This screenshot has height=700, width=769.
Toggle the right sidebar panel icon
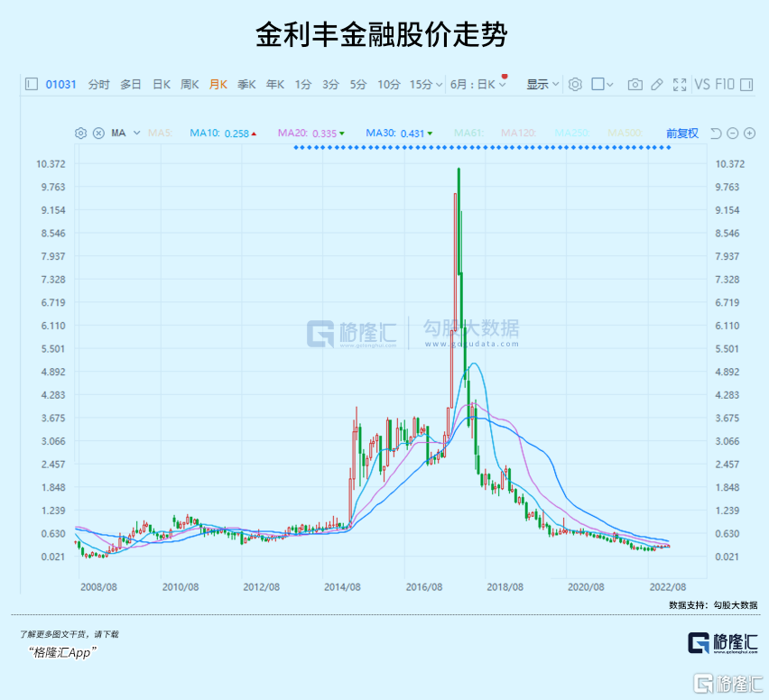746,85
